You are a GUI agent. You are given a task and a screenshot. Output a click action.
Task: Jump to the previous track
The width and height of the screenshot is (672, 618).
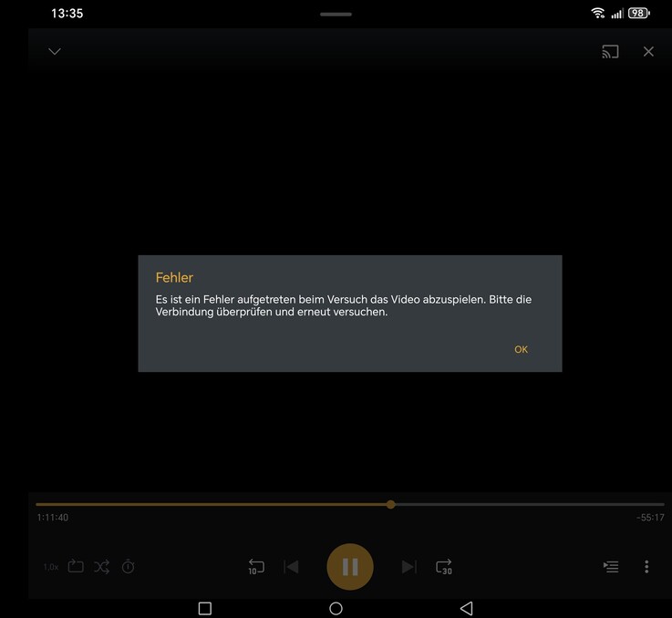click(x=291, y=567)
